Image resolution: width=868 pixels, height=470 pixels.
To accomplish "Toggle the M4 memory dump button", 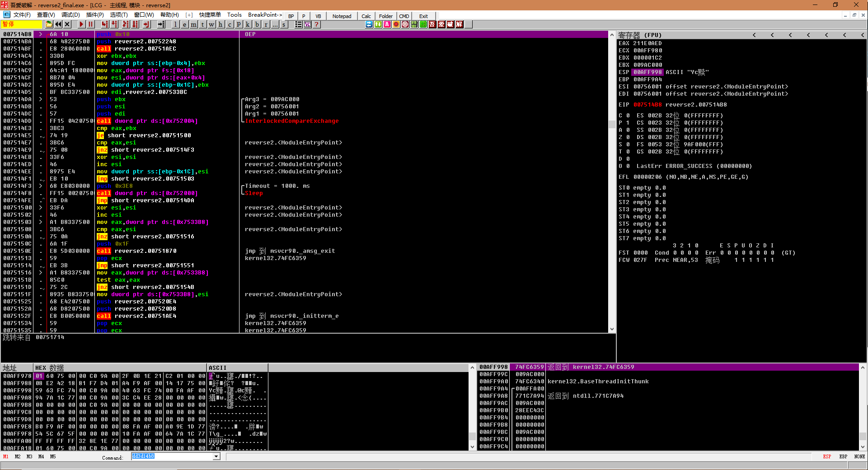I will point(41,456).
